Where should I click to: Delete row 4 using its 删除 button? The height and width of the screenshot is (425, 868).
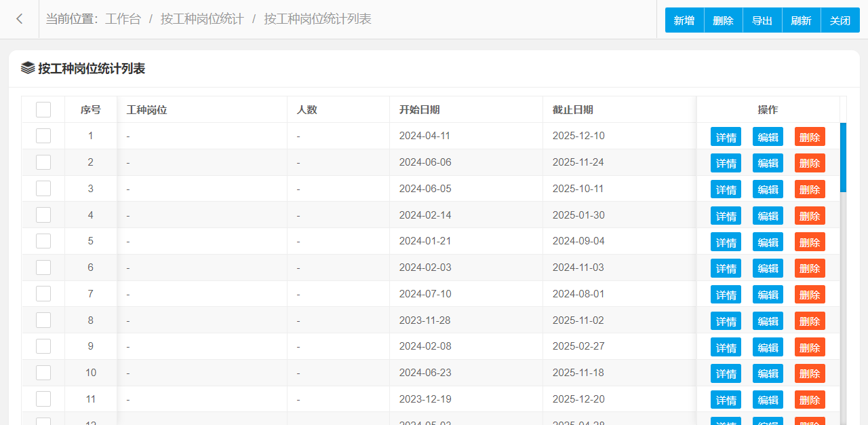tap(810, 216)
